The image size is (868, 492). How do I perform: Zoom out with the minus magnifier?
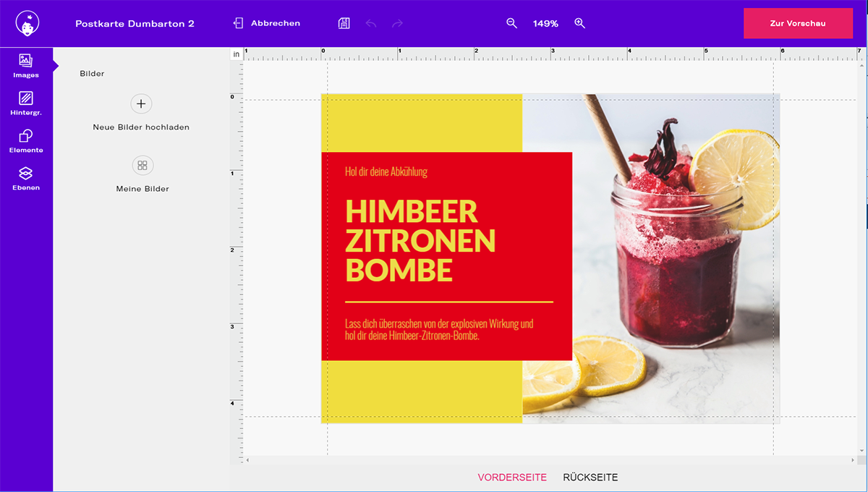click(511, 23)
